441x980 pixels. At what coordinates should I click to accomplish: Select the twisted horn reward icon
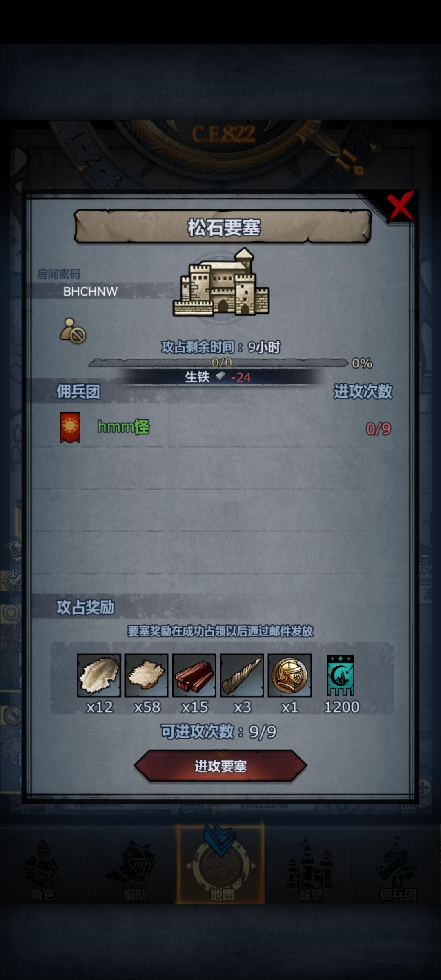[x=242, y=675]
